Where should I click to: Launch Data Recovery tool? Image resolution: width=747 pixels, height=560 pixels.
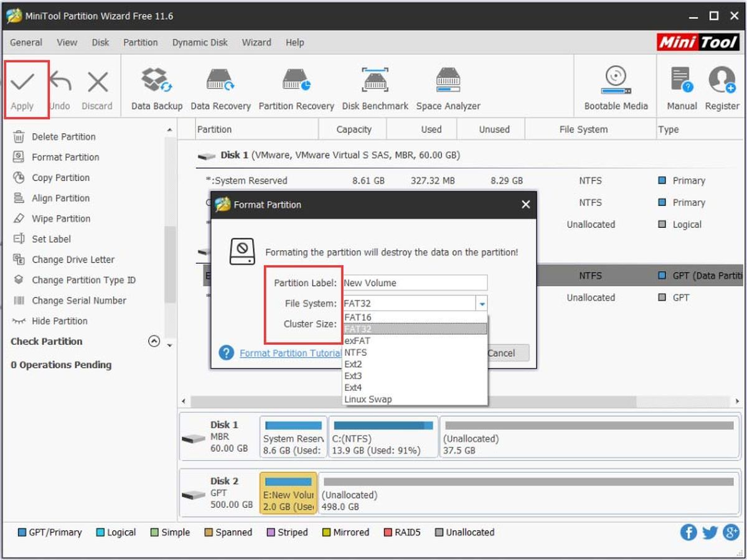[x=220, y=82]
